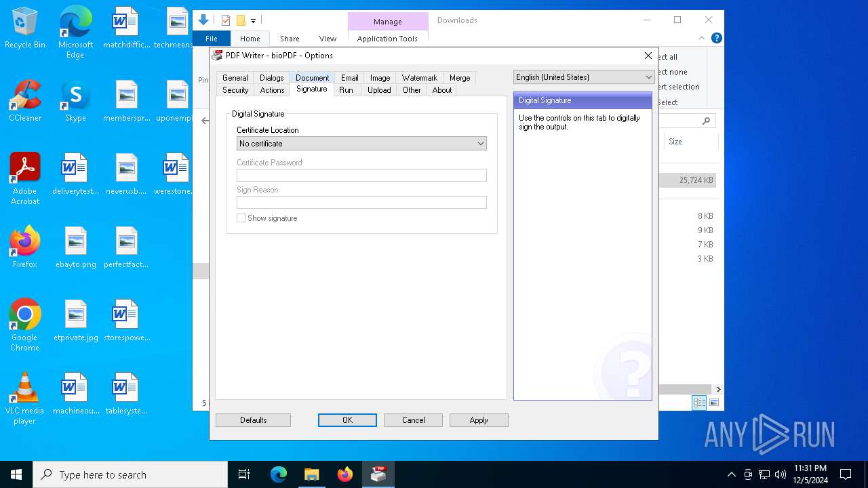Open the Share ribbon tab in Explorer
868x488 pixels.
tap(290, 39)
